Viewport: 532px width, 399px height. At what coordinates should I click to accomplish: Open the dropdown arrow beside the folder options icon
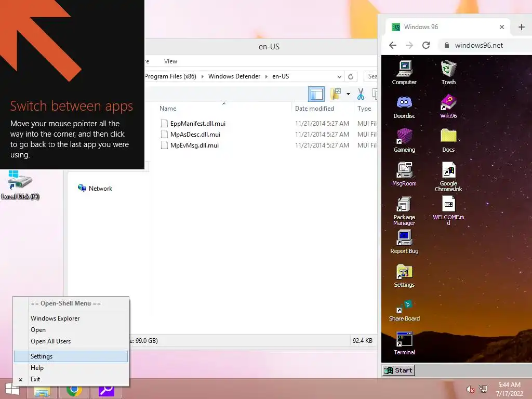pos(348,94)
